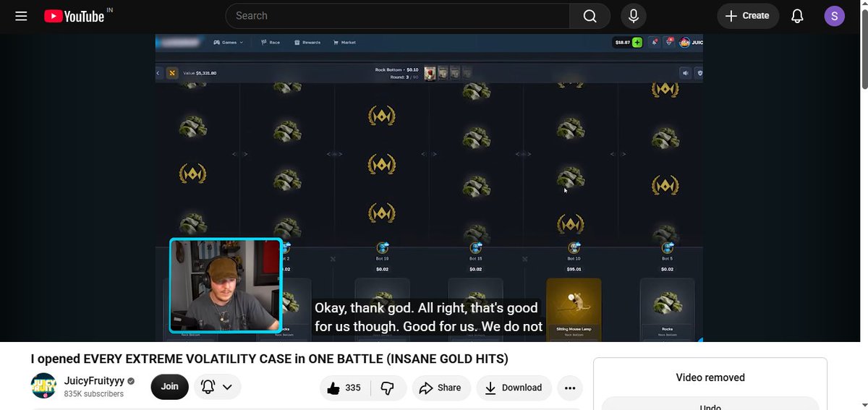Open the YouTube guide hamburger menu
Screen dimensions: 868x410
tap(21, 16)
